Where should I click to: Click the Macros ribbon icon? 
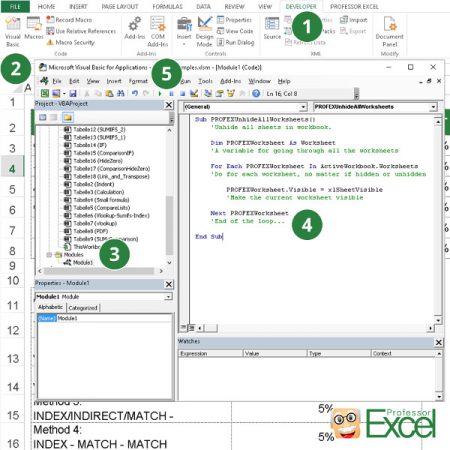pos(34,28)
